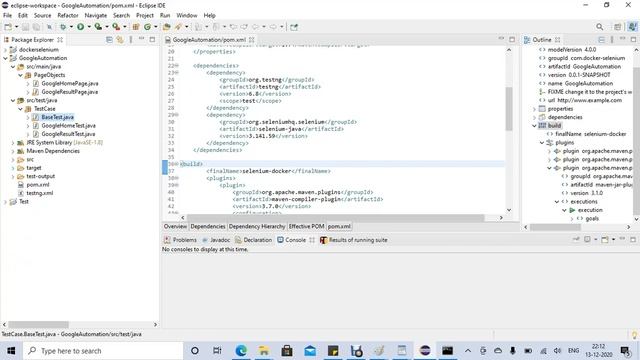Click the New Java Class icon
Image resolution: width=640 pixels, height=360 pixels.
click(x=147, y=27)
